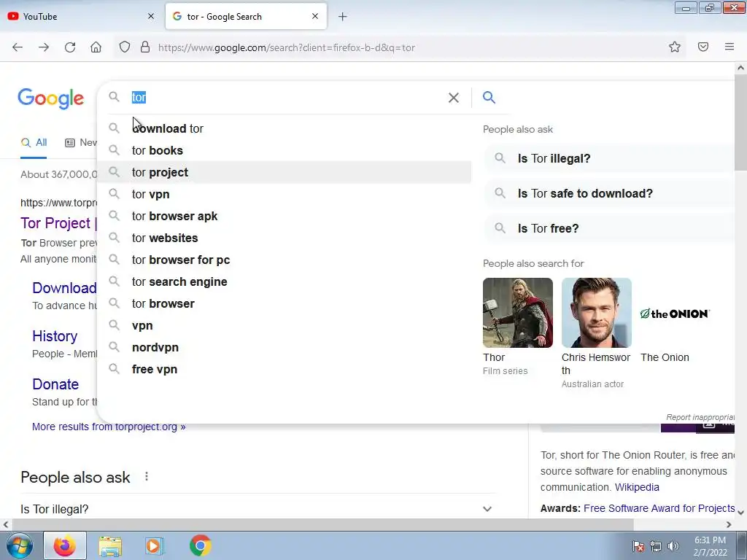This screenshot has height=560, width=747.
Task: Open People also ask three-dot options
Action: point(147,477)
